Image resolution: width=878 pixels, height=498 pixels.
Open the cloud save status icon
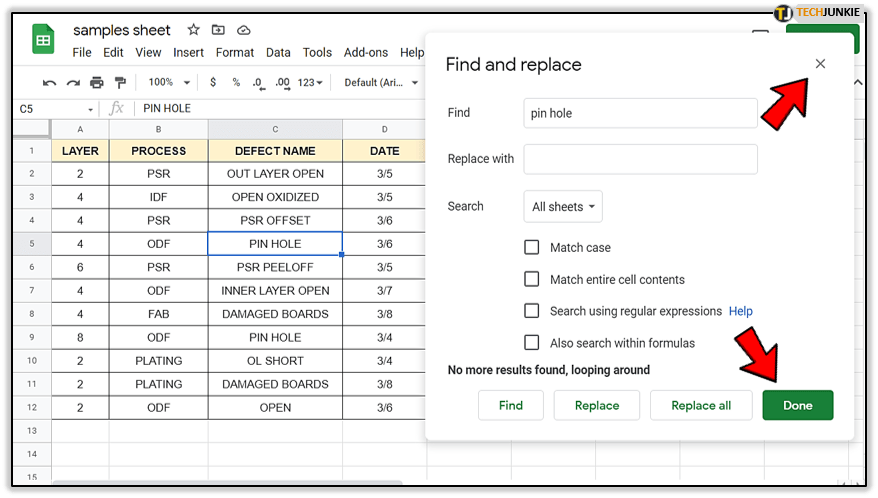click(x=244, y=30)
